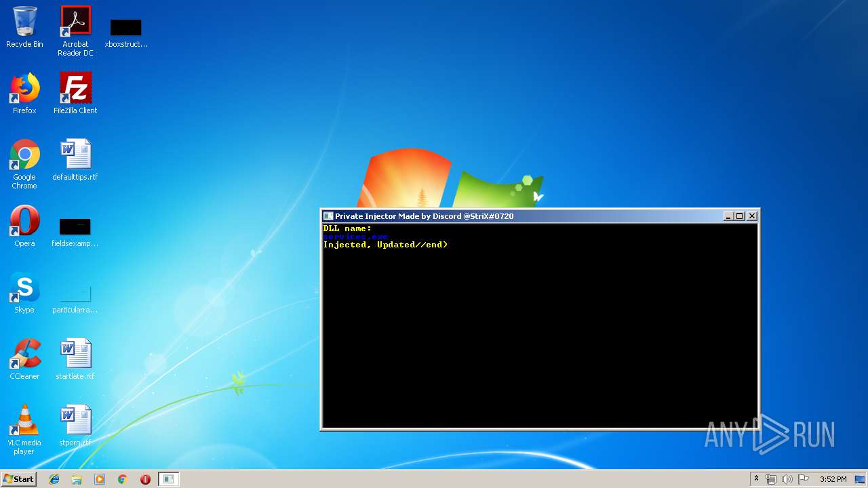Select defaulttips.rtf document icon
Image resolution: width=868 pixels, height=488 pixels.
coord(75,160)
